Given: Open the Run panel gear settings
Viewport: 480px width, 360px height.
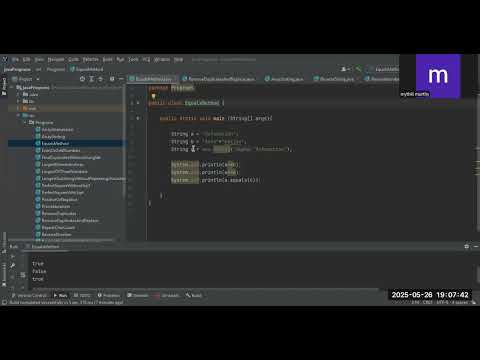Looking at the screenshot, I should pos(466,247).
